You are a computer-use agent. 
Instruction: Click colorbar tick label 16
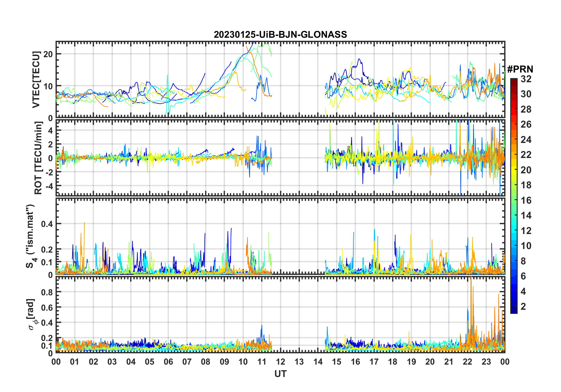(x=526, y=200)
